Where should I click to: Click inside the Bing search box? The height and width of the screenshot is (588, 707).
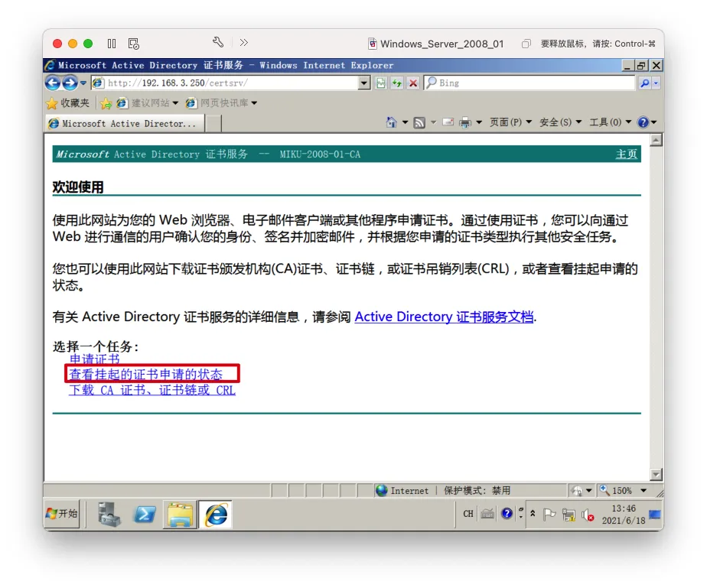point(529,83)
